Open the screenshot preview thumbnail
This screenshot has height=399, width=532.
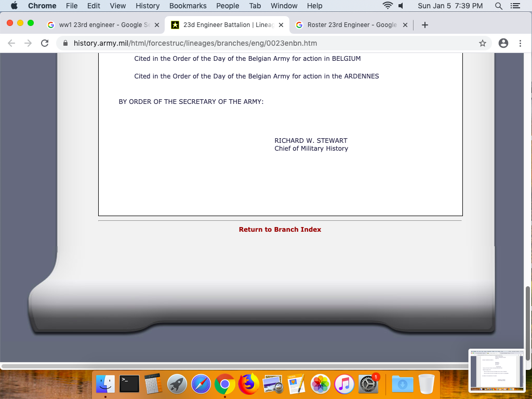point(496,371)
